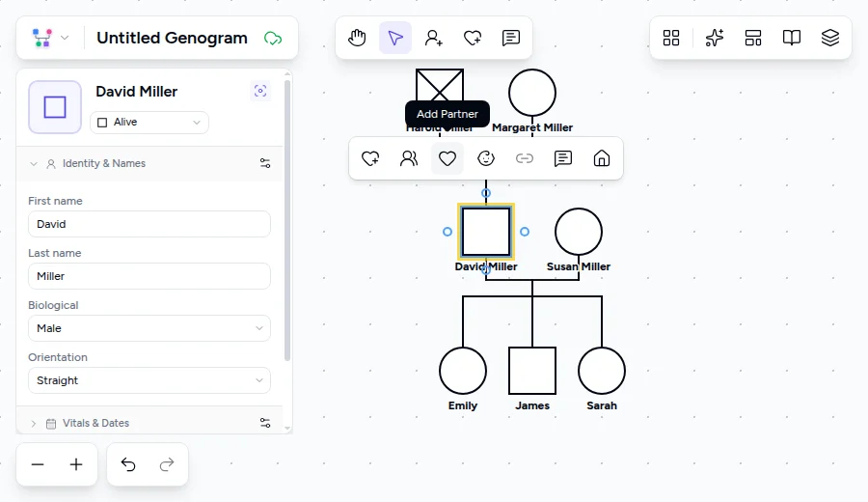The height and width of the screenshot is (502, 868).
Task: Open the app logo menu
Action: (x=50, y=38)
